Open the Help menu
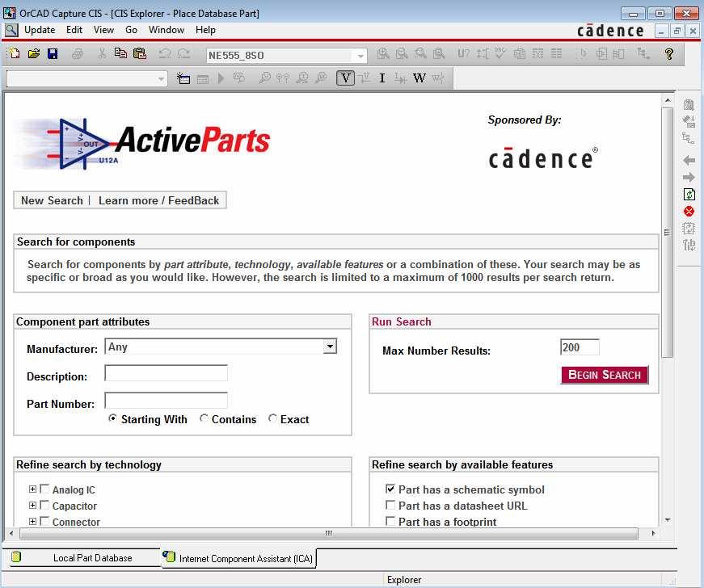The height and width of the screenshot is (588, 704). point(205,30)
